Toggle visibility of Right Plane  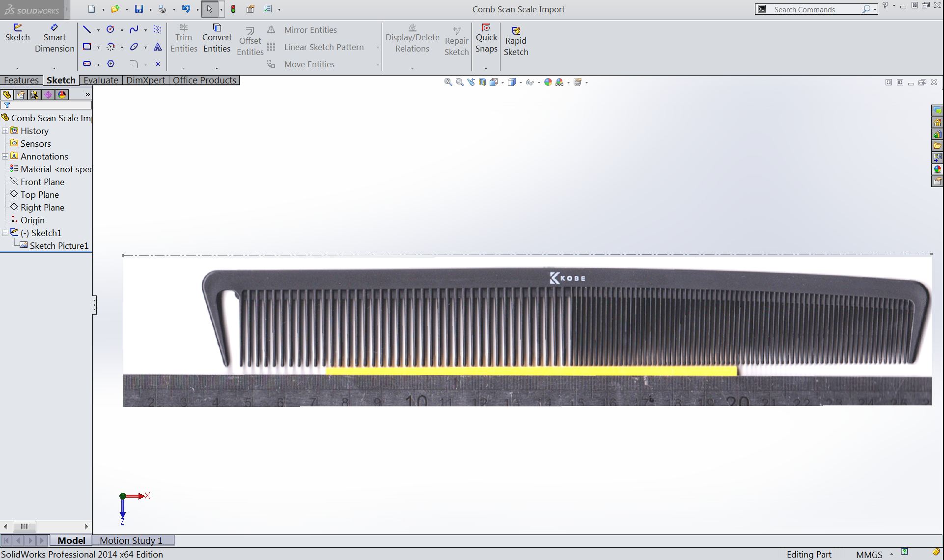(42, 207)
